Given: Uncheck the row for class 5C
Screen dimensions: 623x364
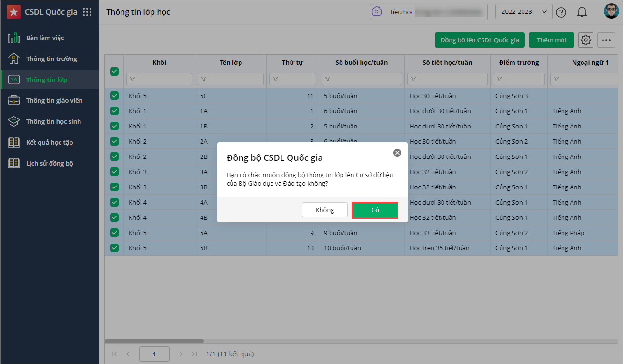Looking at the screenshot, I should click(x=114, y=96).
